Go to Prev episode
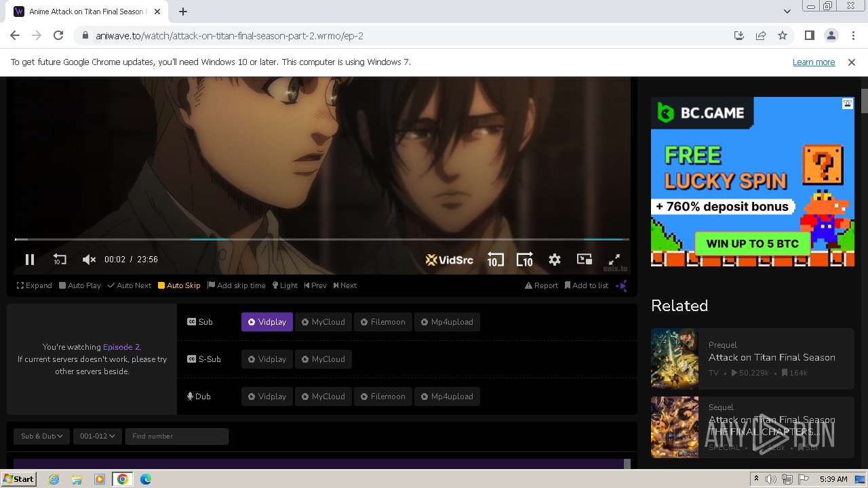The image size is (868, 488). [315, 285]
